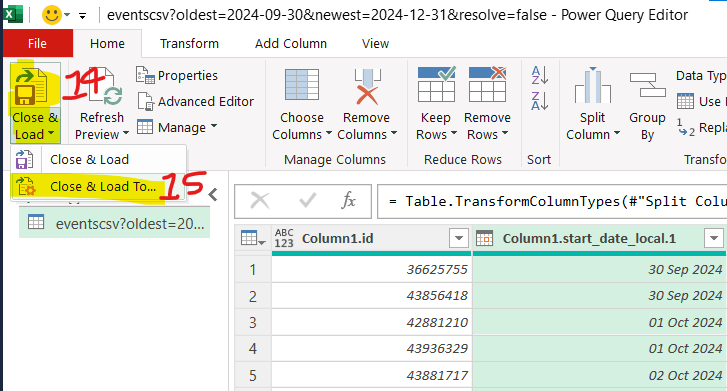Viewport: 727px width, 391px height.
Task: Click the Choose Columns table icon
Action: click(x=302, y=85)
